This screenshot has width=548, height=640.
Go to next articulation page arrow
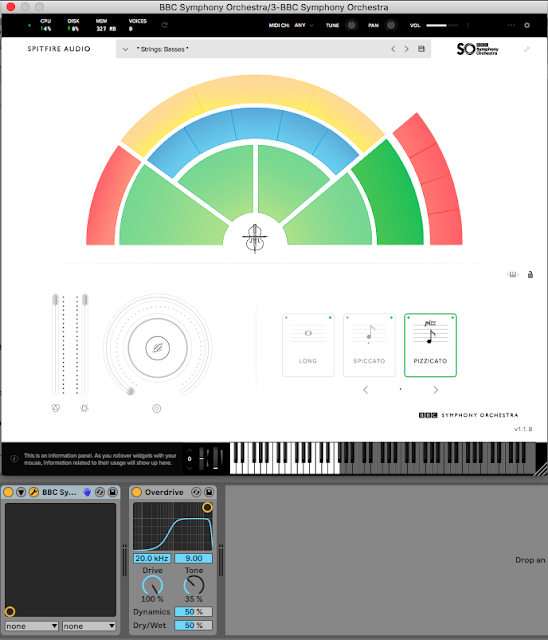click(x=435, y=390)
